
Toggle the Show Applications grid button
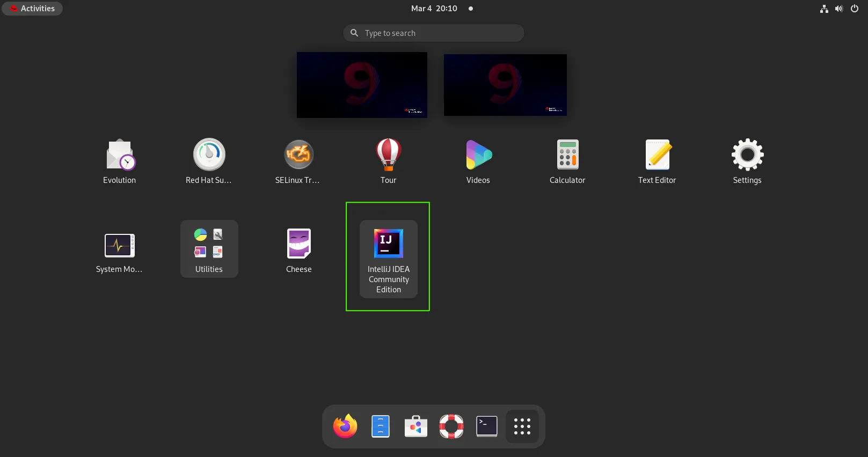coord(522,426)
